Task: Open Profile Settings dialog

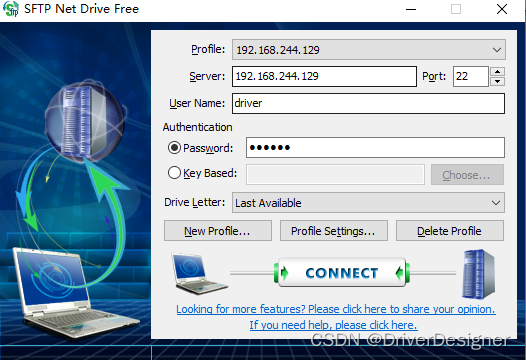Action: (334, 231)
